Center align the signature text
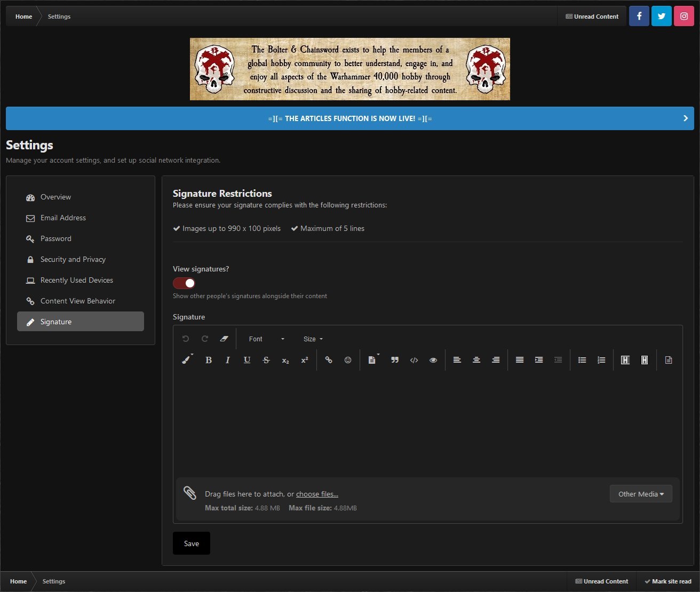The height and width of the screenshot is (592, 700). 476,360
